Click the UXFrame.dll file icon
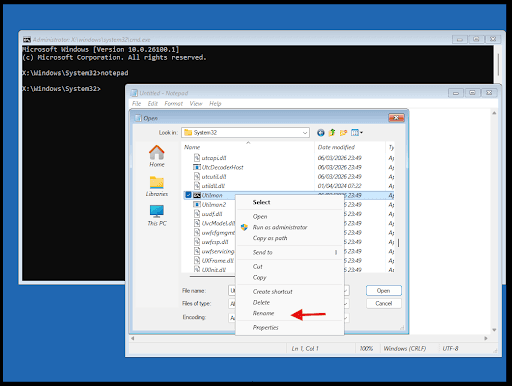The height and width of the screenshot is (386, 512). point(197,260)
